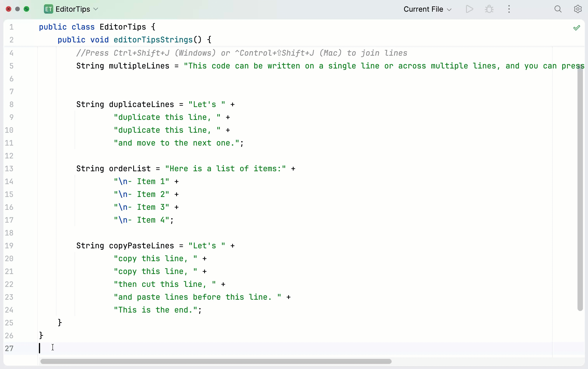Click the string "\n- Item 1"

click(x=141, y=182)
